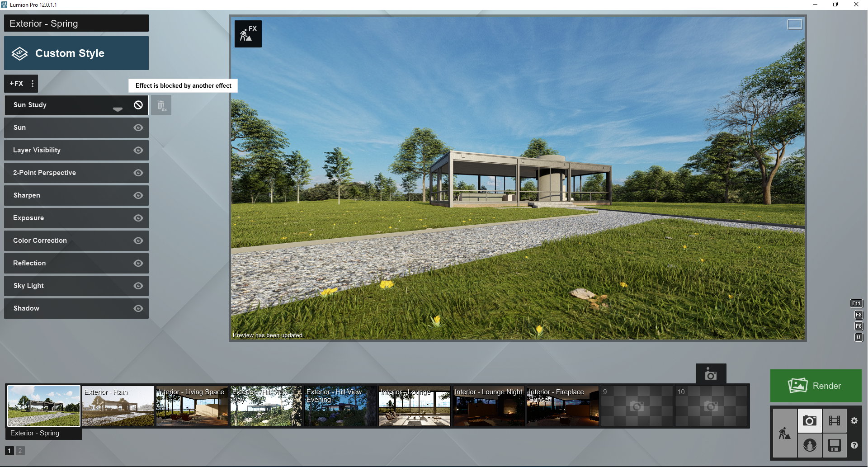
Task: Open the Custom Style selector
Action: pos(76,53)
